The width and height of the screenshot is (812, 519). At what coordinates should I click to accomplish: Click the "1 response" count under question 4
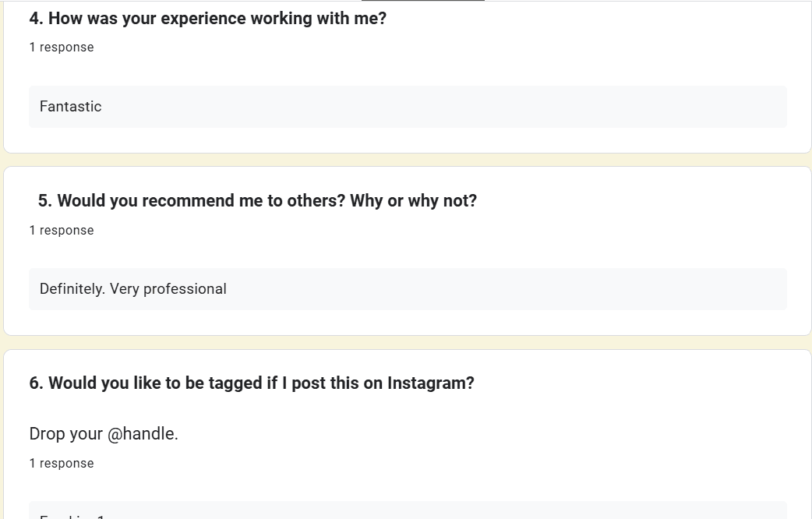(62, 48)
